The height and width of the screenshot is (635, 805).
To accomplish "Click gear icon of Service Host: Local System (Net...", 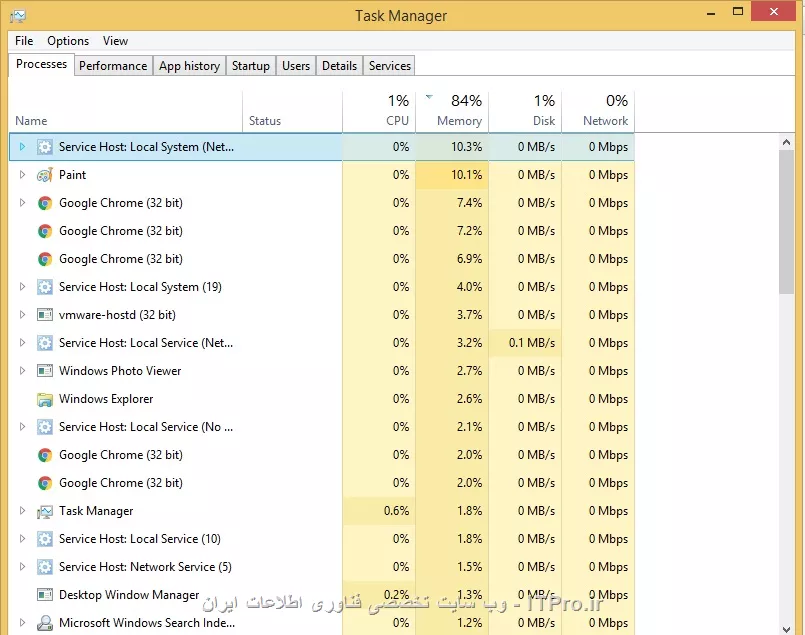I will (45, 147).
